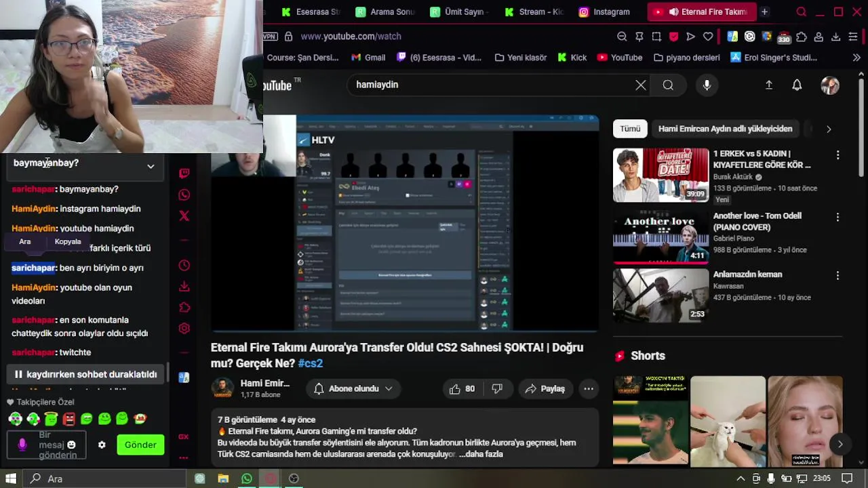
Task: Switch to the Esesrasa St browser tab
Action: 310,12
